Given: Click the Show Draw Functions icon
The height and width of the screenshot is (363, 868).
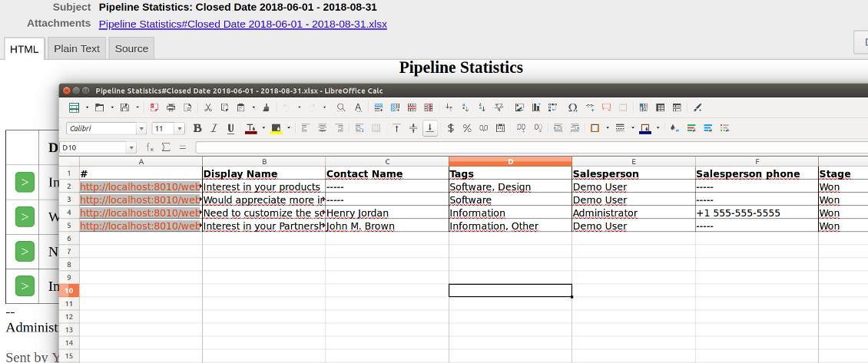Looking at the screenshot, I should tap(697, 107).
